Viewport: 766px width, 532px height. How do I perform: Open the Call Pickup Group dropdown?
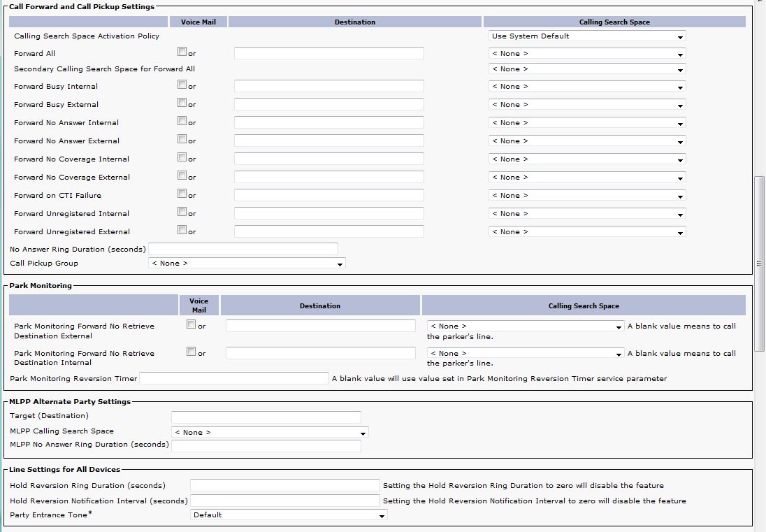click(x=247, y=264)
